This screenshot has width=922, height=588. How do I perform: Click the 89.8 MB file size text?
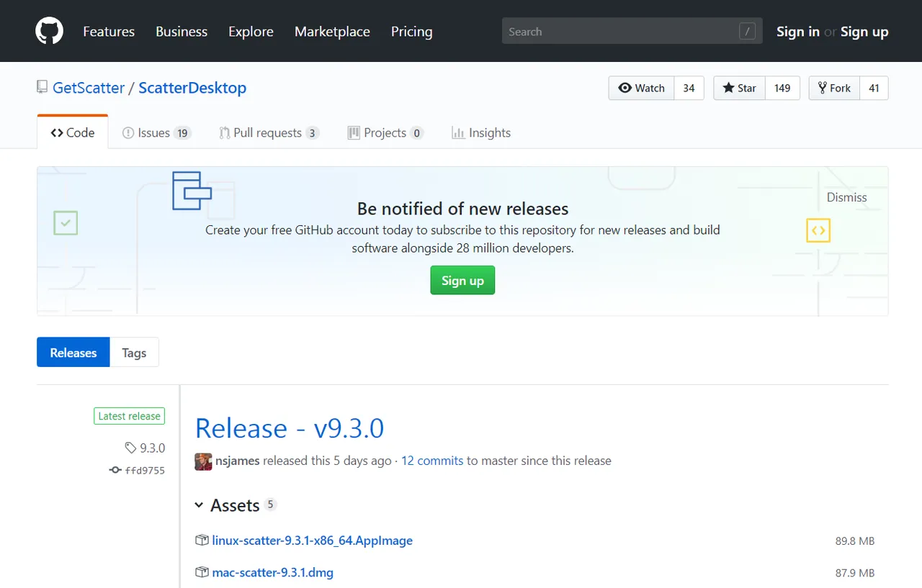(x=855, y=541)
